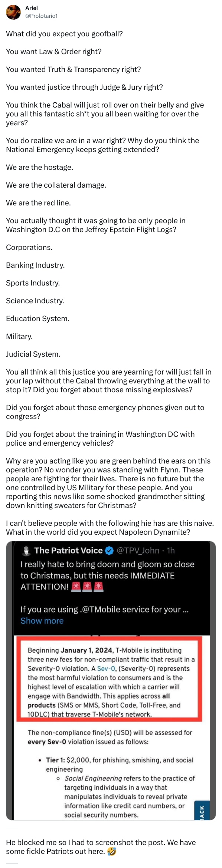Screen dimensions: 222x868
Task: Click The Patriot Voice small avatar
Action: click(x=26, y=551)
